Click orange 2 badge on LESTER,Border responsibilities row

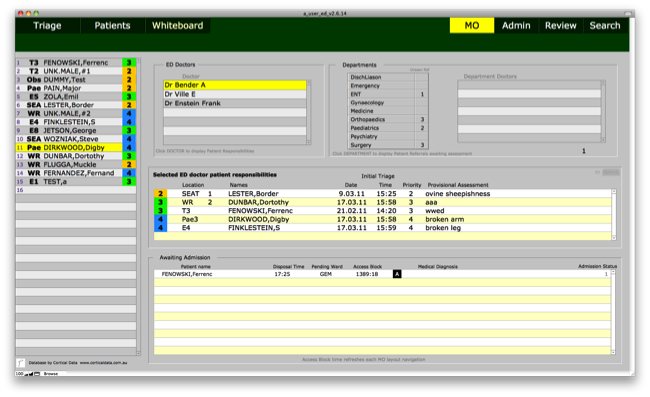(160, 194)
